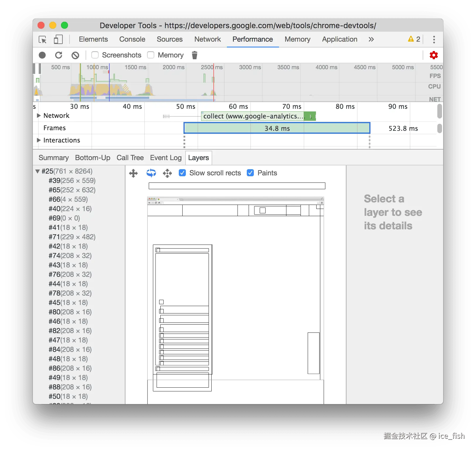This screenshot has width=476, height=451.
Task: Click the tall right-side layer rectangle
Action: [x=313, y=353]
